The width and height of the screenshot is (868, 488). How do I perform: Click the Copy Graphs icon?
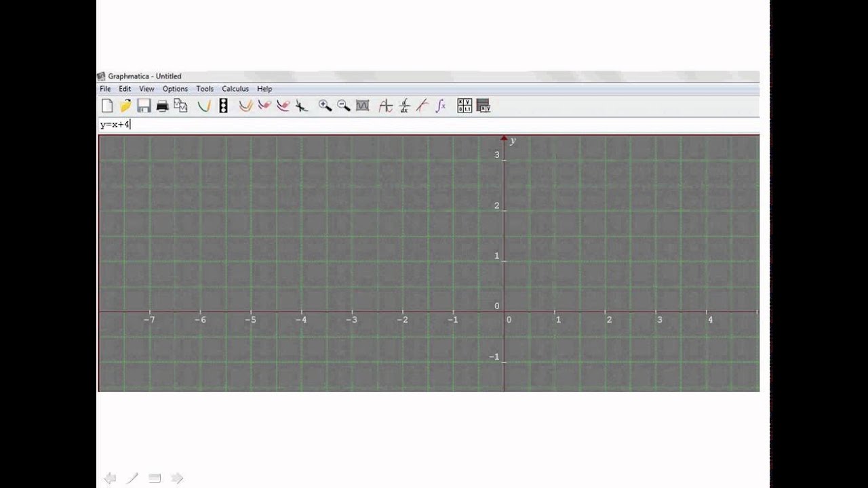point(180,106)
